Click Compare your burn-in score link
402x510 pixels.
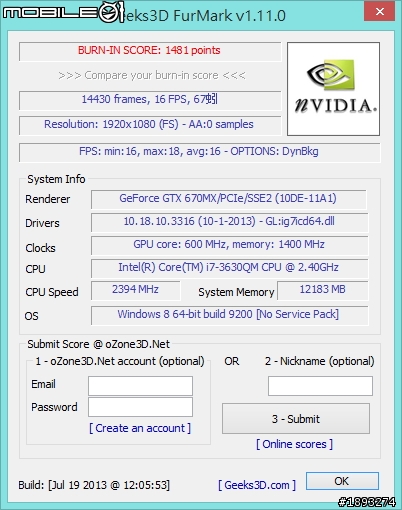tap(152, 75)
